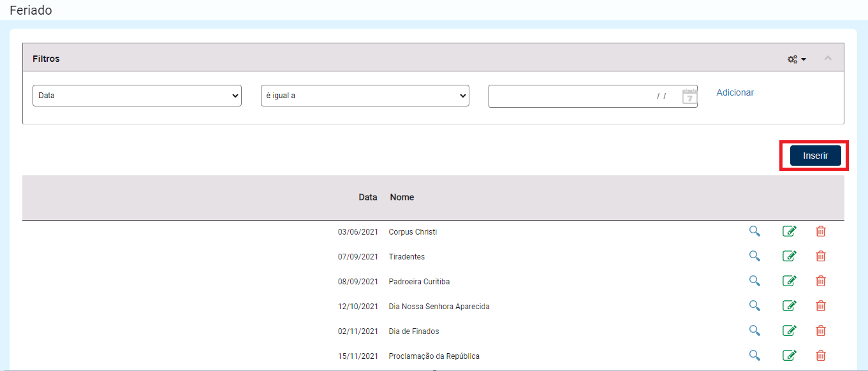Open the Data filter field dropdown
The image size is (868, 371).
(137, 96)
